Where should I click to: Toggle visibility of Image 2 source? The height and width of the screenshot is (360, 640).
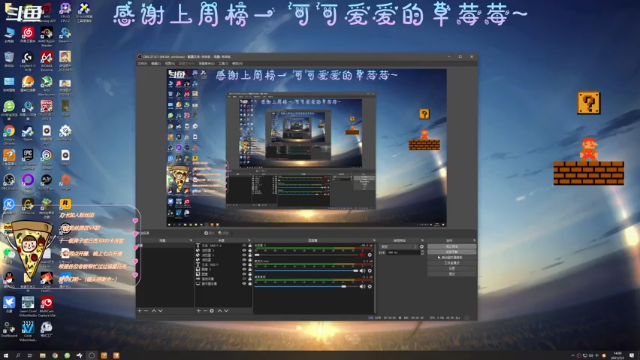[x=244, y=269]
